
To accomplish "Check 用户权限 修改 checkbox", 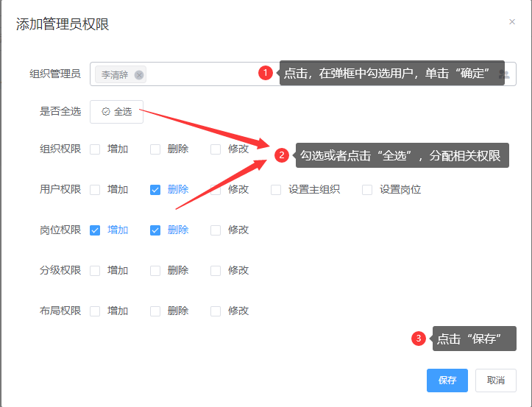I will pos(216,190).
